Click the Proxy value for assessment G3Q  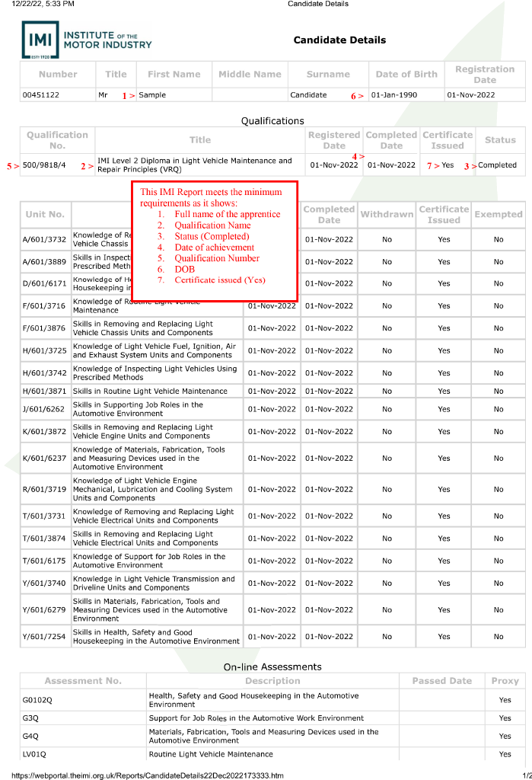[505, 718]
